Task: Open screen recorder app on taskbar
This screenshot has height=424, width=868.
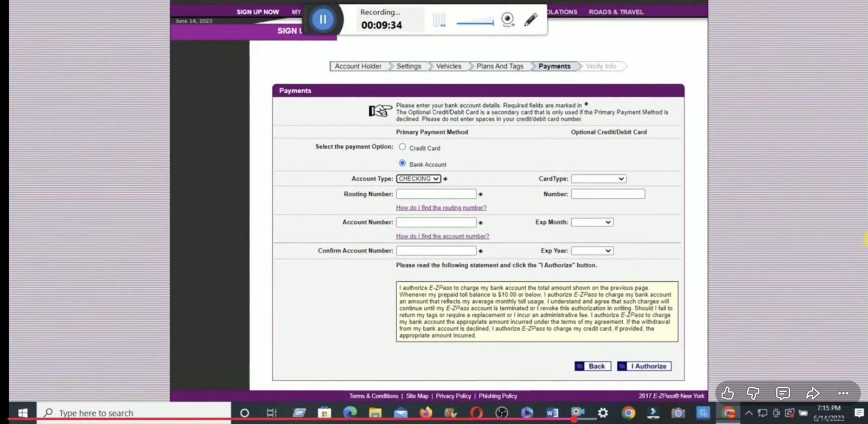Action: click(578, 413)
